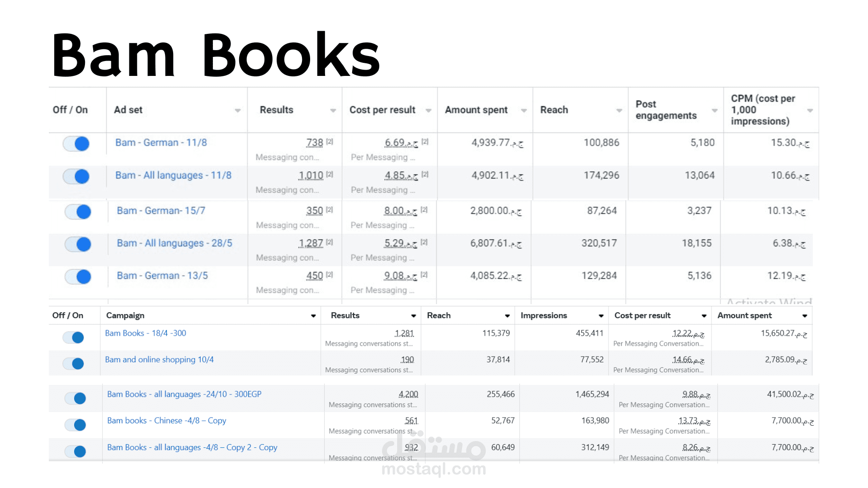Screen dimensions: 868x488
Task: Open the Ad set column dropdown arrow
Action: [237, 111]
